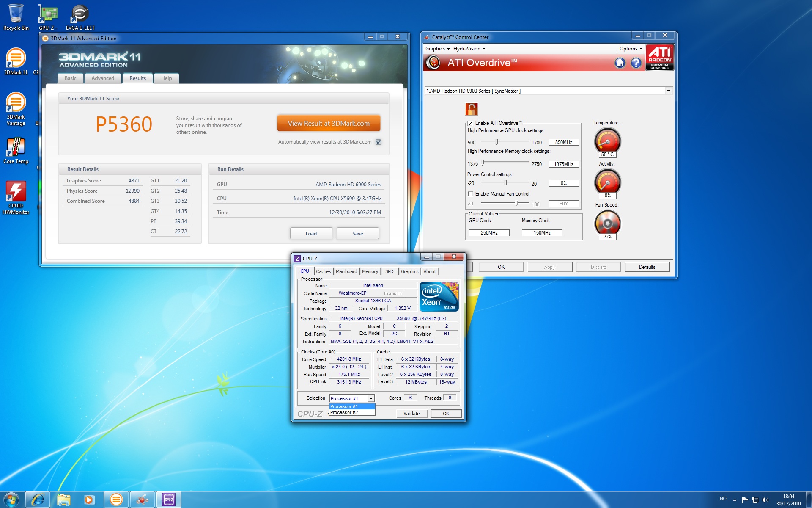The width and height of the screenshot is (812, 508).
Task: Switch to CPU-Z taskbar button
Action: click(169, 500)
